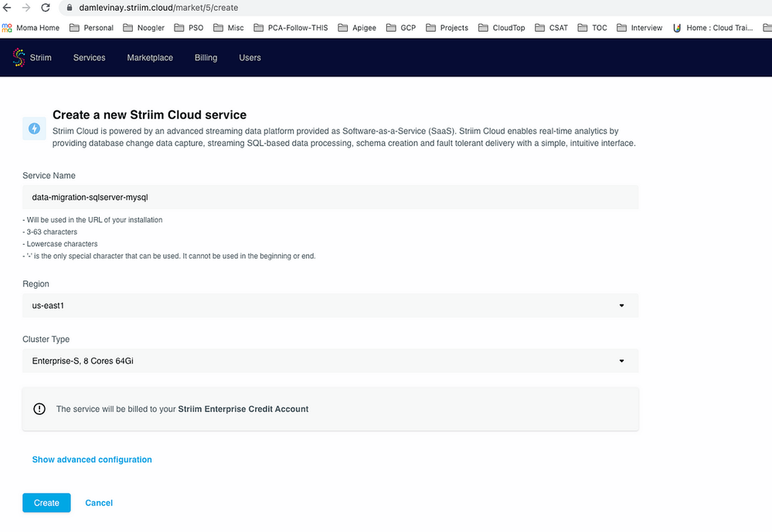The width and height of the screenshot is (772, 532).
Task: Click the 'Service Name' label
Action: tap(49, 176)
